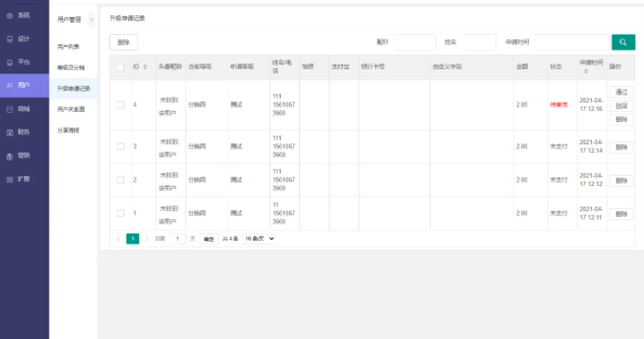Click the 金额 value 2.00 in row ID 4

(x=522, y=105)
